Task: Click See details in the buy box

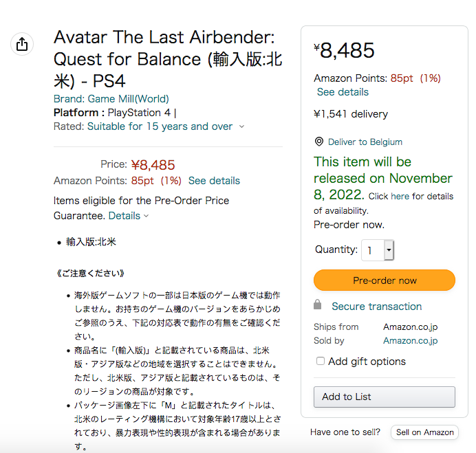Action: coord(343,92)
